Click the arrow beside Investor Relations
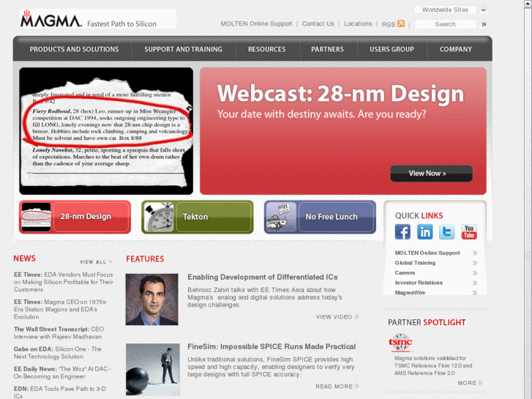 click(475, 283)
